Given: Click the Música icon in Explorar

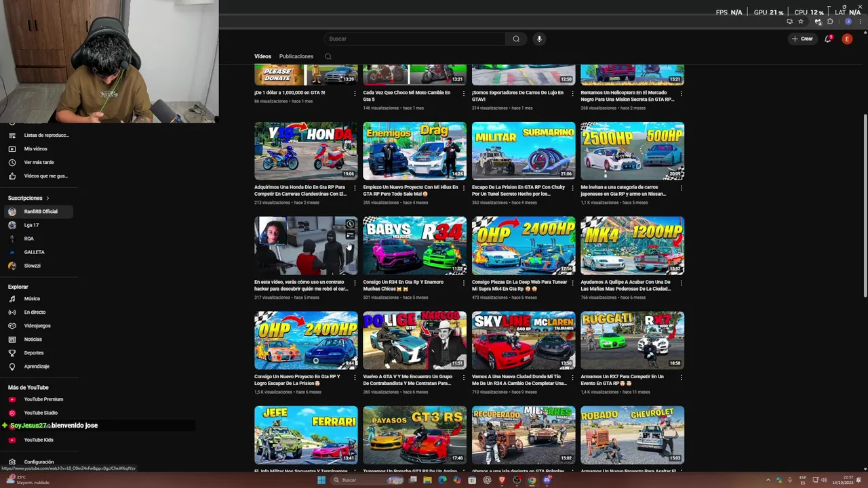Looking at the screenshot, I should [x=12, y=298].
